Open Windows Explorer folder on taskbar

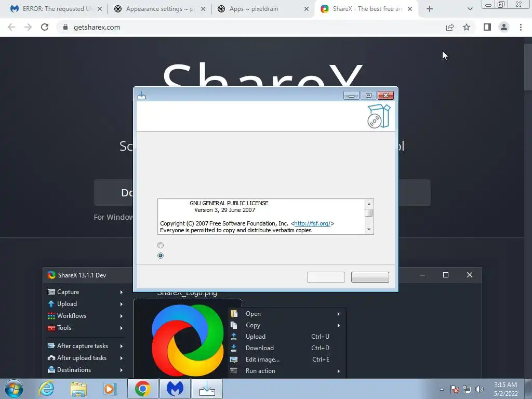pyautogui.click(x=78, y=389)
